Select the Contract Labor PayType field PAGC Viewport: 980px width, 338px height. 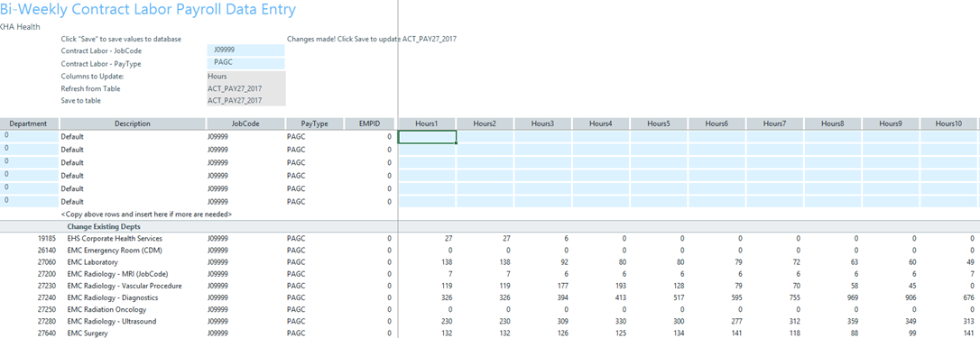245,63
